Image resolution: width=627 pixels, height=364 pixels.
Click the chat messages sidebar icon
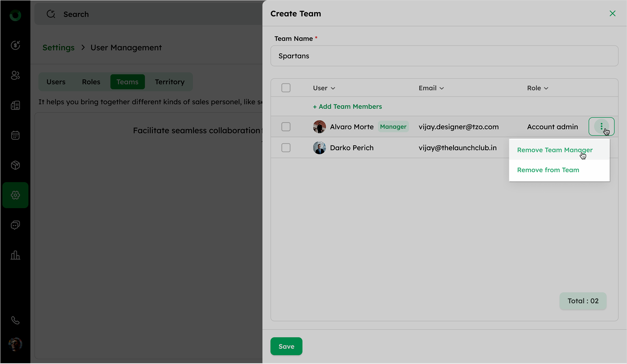15,225
